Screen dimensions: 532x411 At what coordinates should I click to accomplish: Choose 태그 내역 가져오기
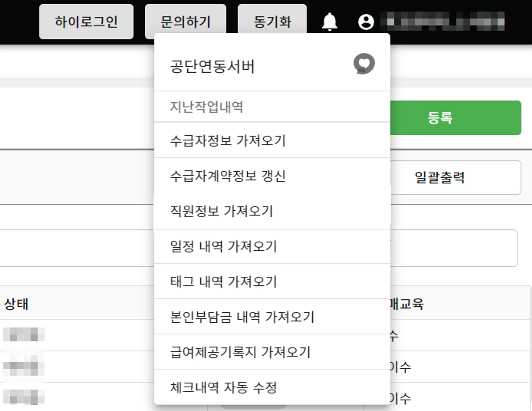tap(223, 281)
